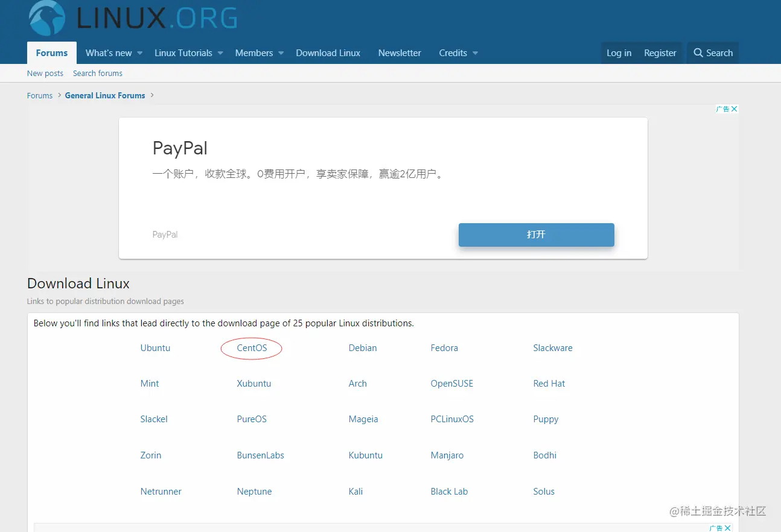Click the search magnifier icon
The image size is (781, 532).
698,53
